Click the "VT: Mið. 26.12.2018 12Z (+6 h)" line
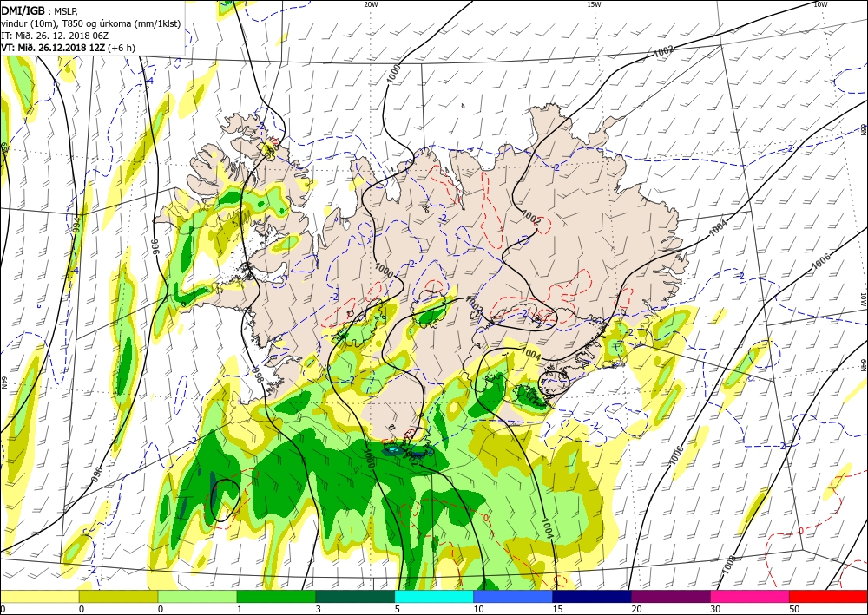 (68, 48)
